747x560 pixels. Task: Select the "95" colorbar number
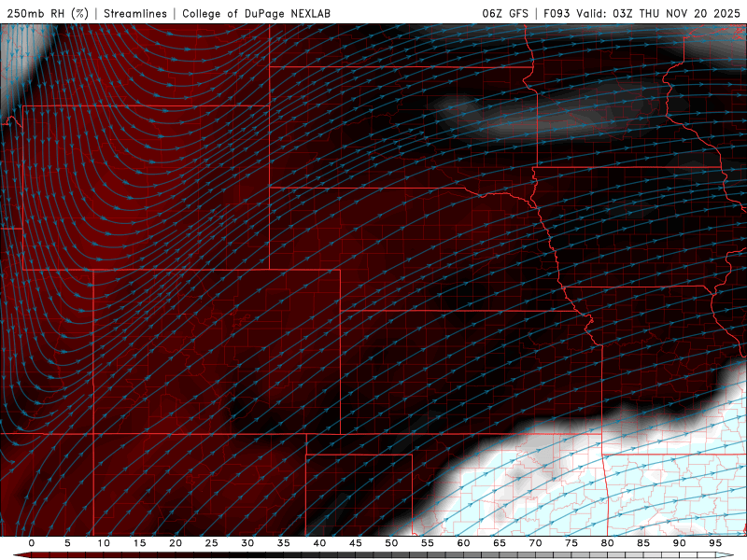pos(715,543)
